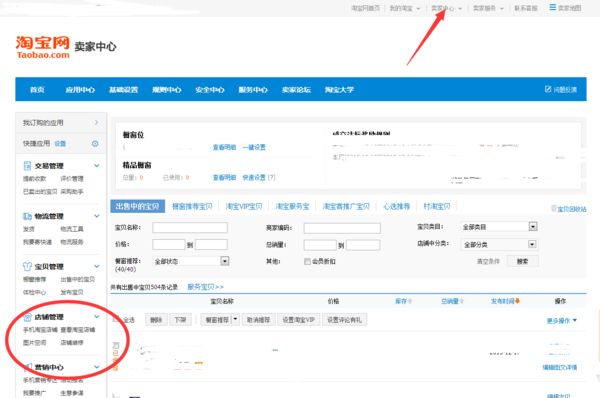Viewport: 600px width, 398px height.
Task: Focus the 商家编码 input field
Action: [x=342, y=228]
